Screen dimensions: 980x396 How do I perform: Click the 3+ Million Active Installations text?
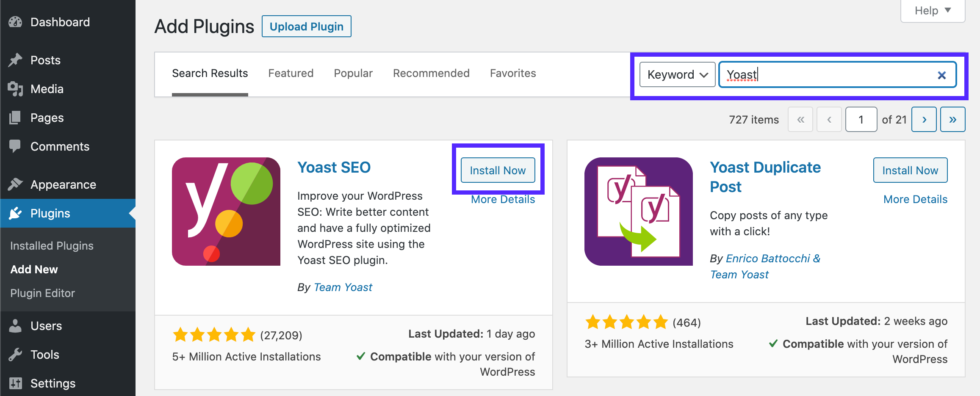point(659,344)
